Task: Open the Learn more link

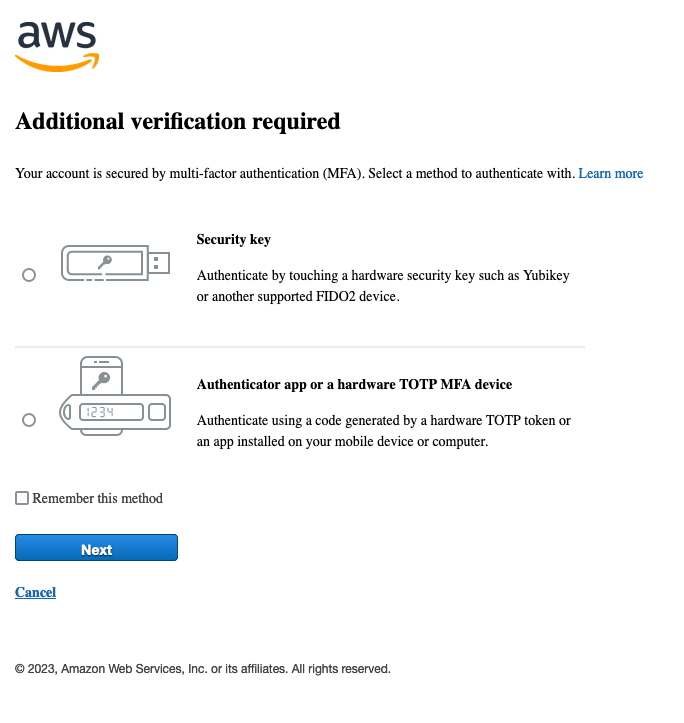Action: (611, 173)
